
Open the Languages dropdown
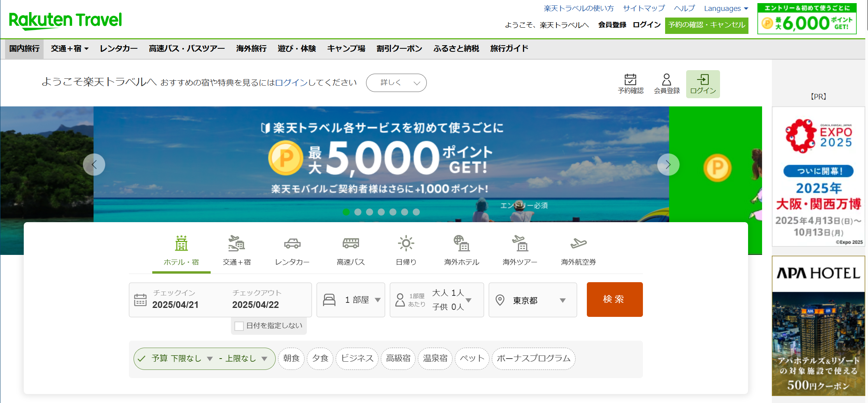click(x=726, y=9)
